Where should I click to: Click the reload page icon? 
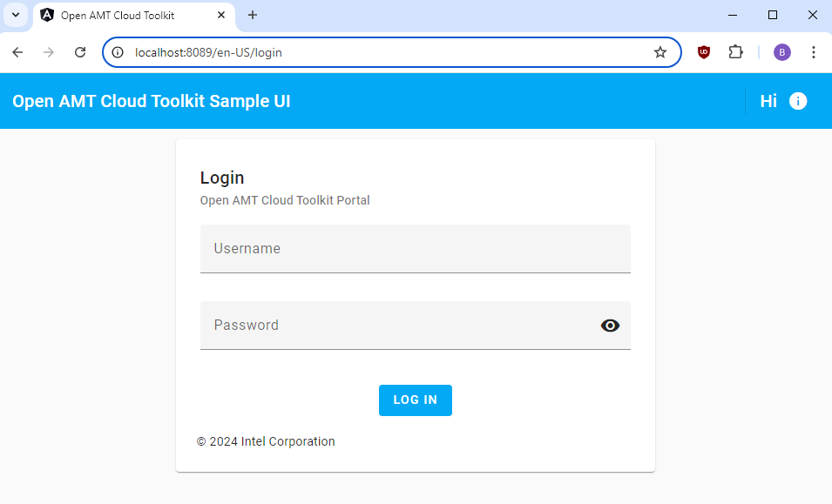tap(79, 52)
